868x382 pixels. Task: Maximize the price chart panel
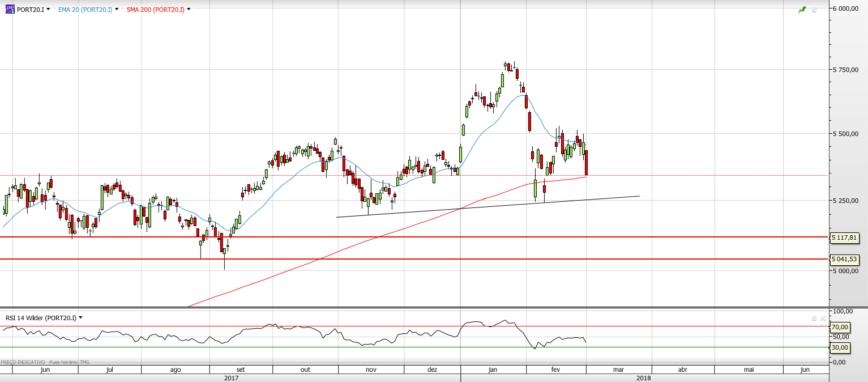pos(814,10)
